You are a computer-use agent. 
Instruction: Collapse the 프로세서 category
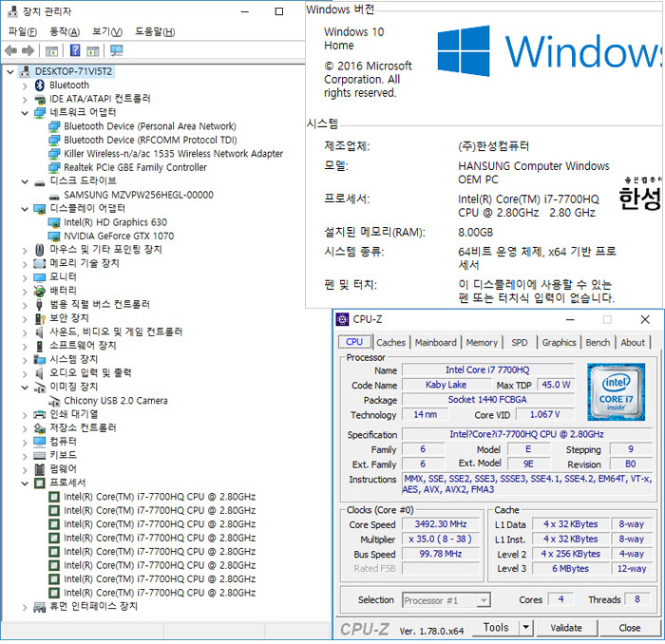tap(25, 483)
